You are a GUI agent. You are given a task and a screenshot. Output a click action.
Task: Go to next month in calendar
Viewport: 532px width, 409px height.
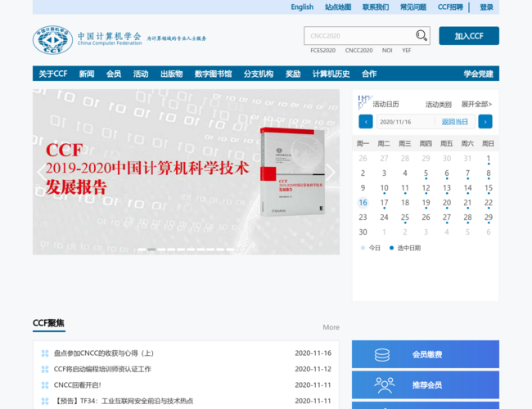[485, 122]
